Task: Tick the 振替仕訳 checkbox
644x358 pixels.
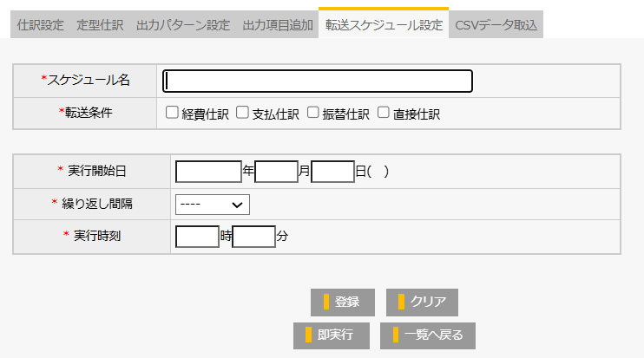Action: pos(313,113)
